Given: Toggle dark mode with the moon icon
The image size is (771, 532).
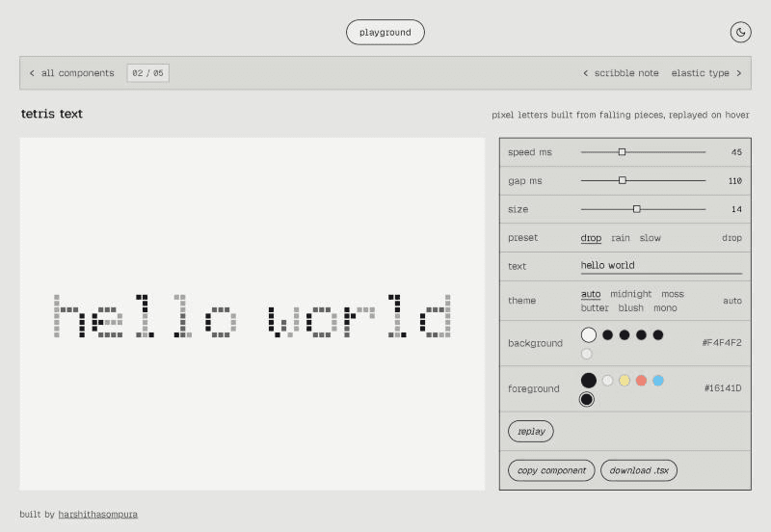Looking at the screenshot, I should click(x=740, y=33).
